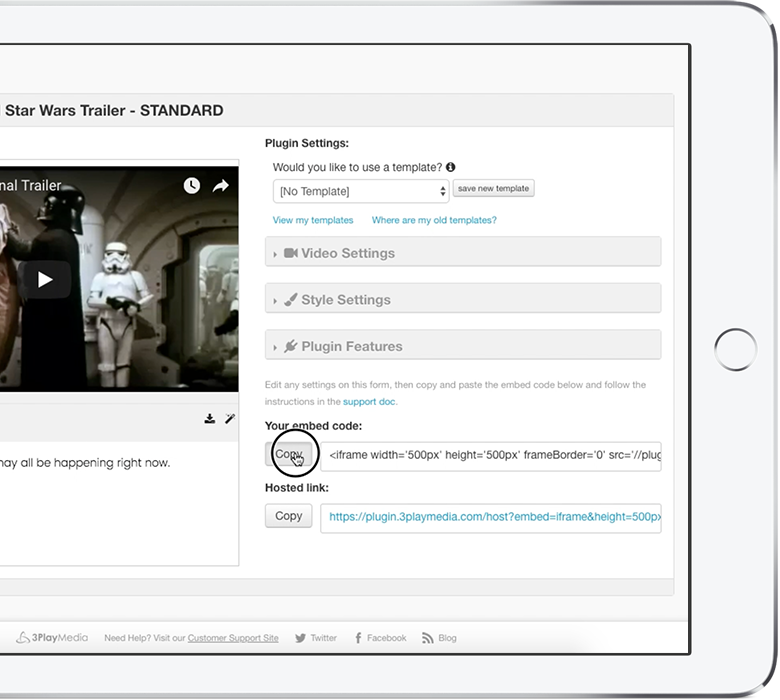Copy the hosted link
Screen dimensions: 780x700
(x=289, y=516)
